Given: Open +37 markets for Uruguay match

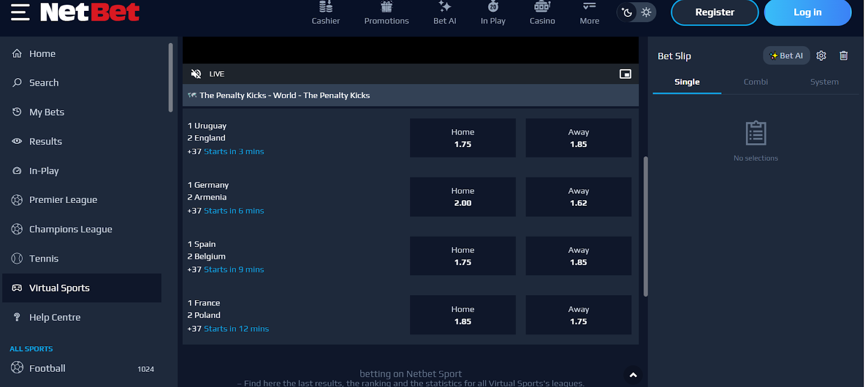Looking at the screenshot, I should pyautogui.click(x=194, y=151).
